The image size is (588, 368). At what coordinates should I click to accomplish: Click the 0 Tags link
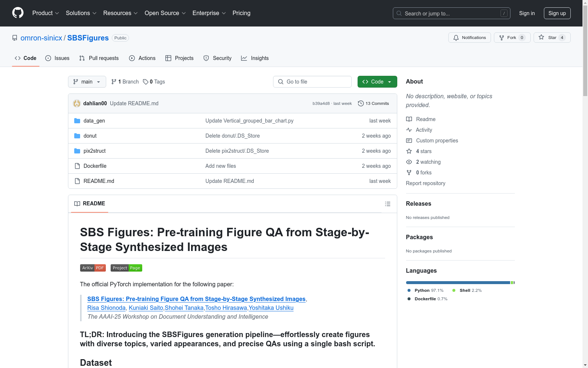[154, 82]
